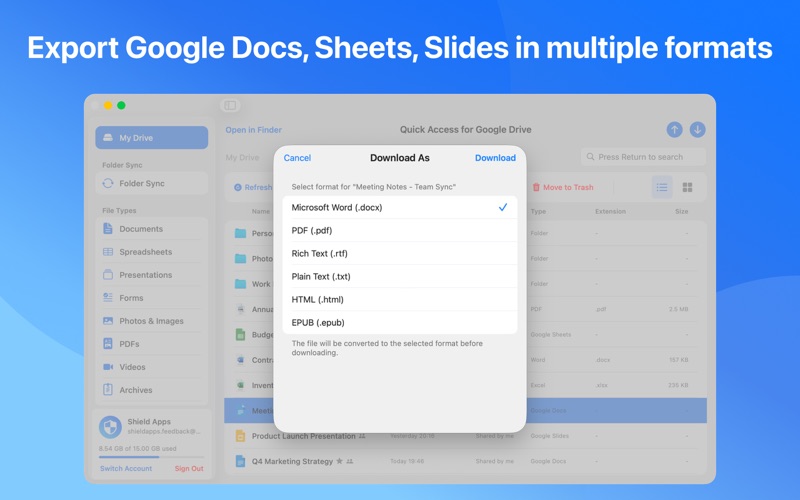The image size is (800, 500).
Task: Select Product Launch Presentation row
Action: tap(465, 436)
